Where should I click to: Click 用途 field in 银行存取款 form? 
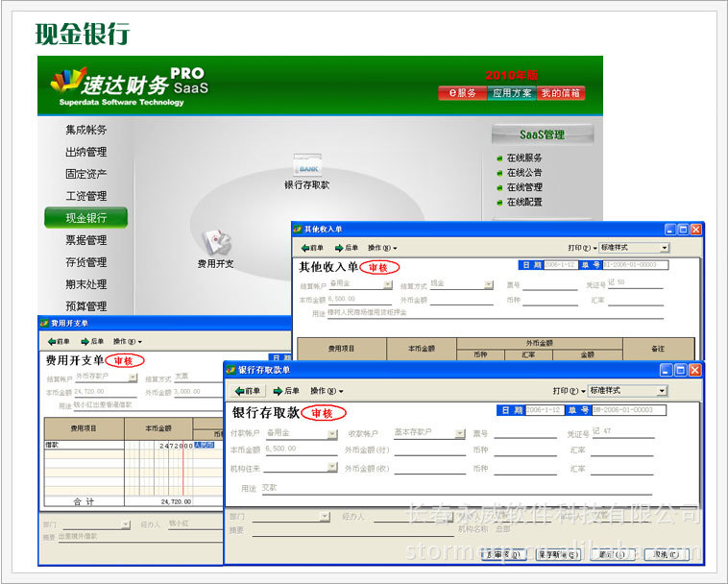pos(457,488)
